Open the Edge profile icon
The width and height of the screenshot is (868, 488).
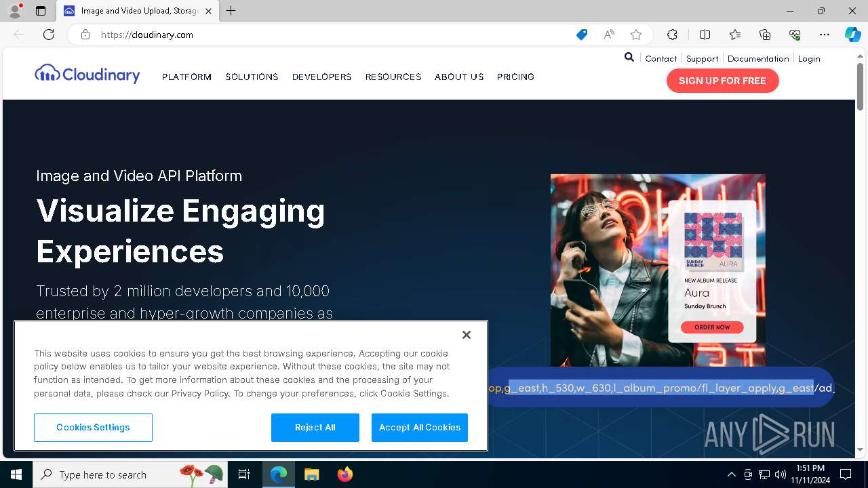point(15,11)
